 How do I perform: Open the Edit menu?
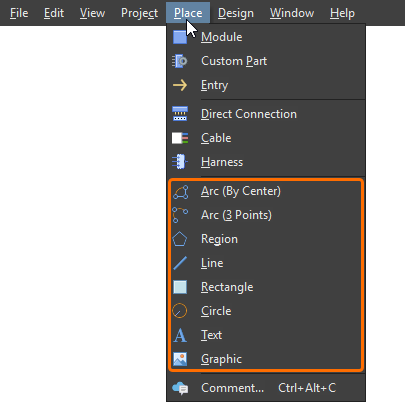[x=54, y=13]
